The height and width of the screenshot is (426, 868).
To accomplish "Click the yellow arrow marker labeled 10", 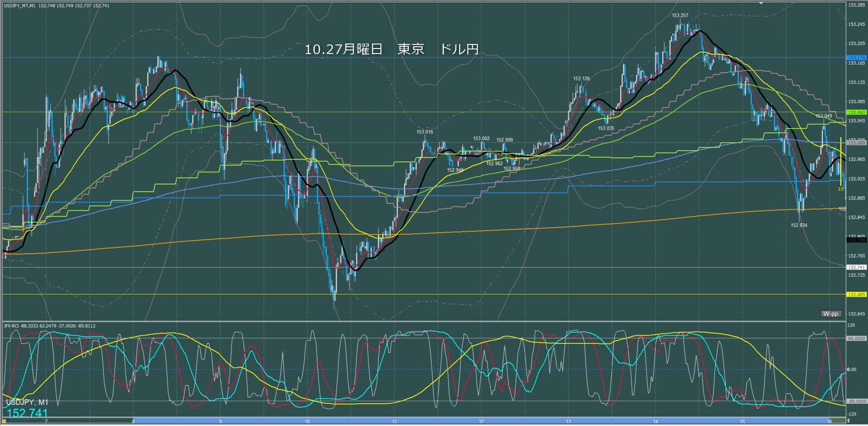I will (841, 189).
